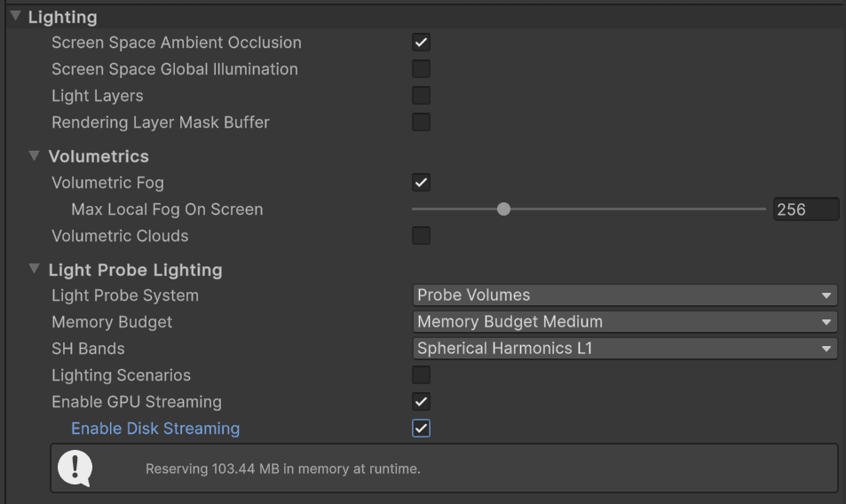Enable the Volumetric Clouds checkbox
The image size is (846, 504).
click(x=421, y=236)
